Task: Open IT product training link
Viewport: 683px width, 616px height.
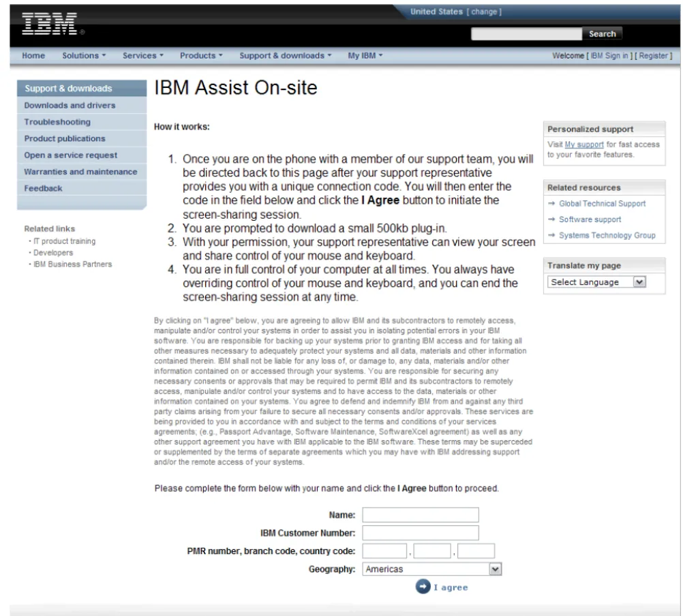Action: pos(65,241)
